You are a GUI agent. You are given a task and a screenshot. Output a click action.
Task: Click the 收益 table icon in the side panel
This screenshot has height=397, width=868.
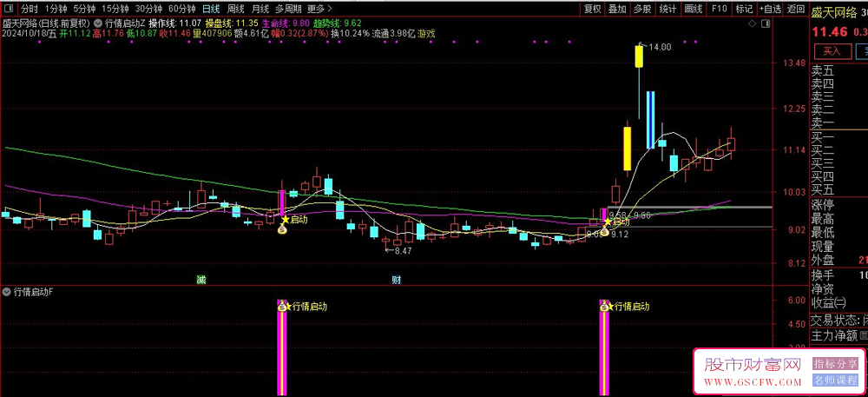click(840, 302)
